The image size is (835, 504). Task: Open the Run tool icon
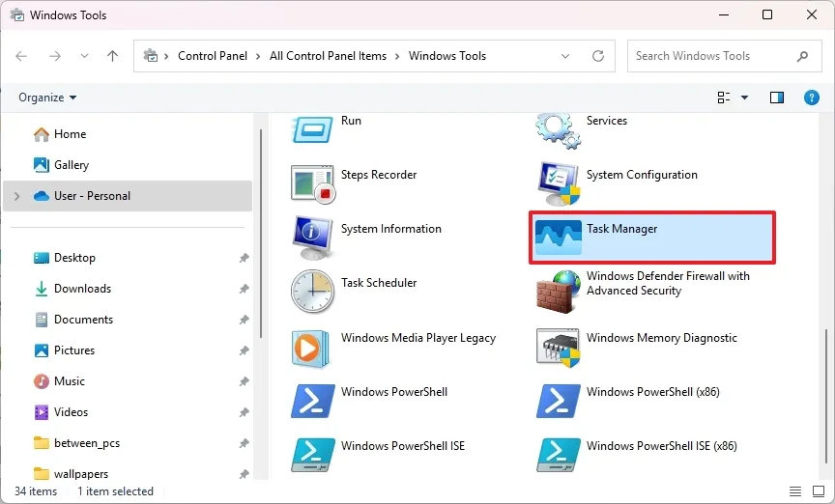[312, 128]
